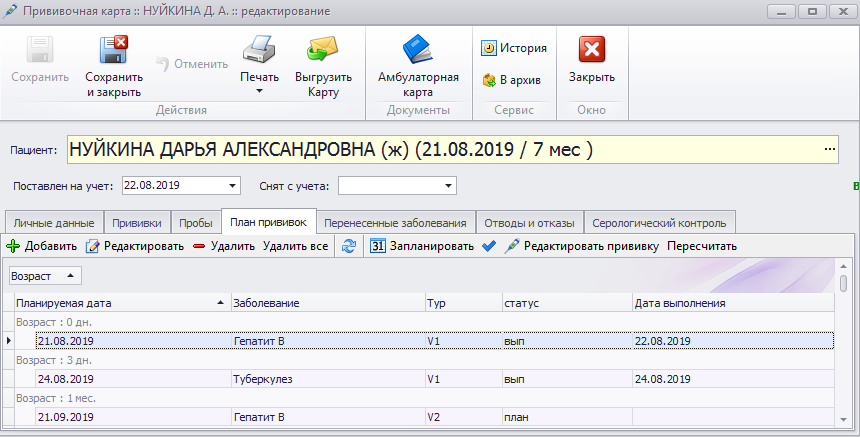The width and height of the screenshot is (860, 437).
Task: Click the patient field ellipsis button
Action: coord(829,150)
